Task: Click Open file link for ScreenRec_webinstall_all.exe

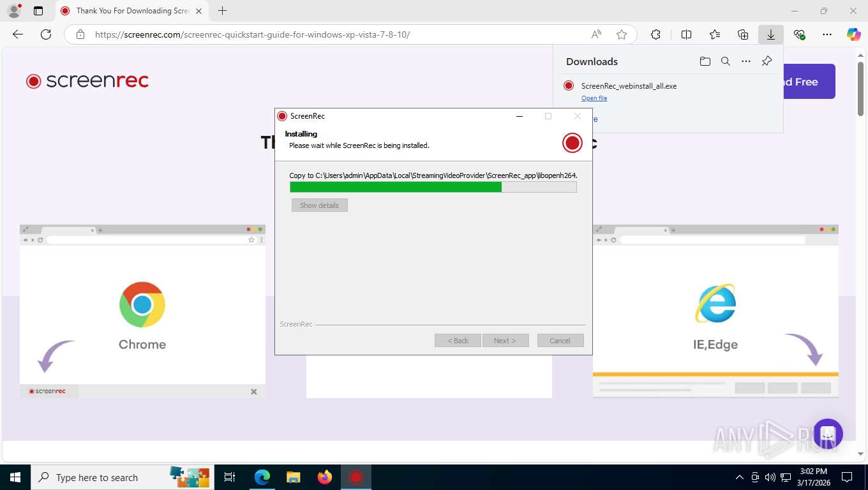Action: 594,98
